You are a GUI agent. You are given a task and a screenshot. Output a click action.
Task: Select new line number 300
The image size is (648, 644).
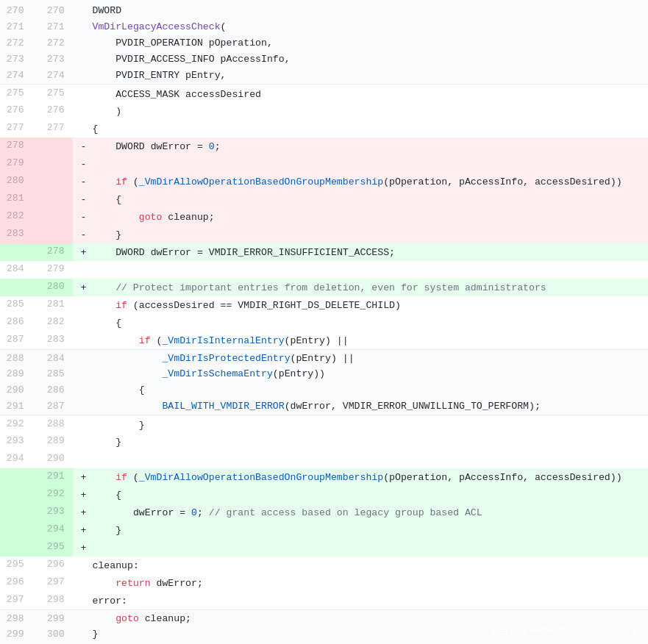56,634
